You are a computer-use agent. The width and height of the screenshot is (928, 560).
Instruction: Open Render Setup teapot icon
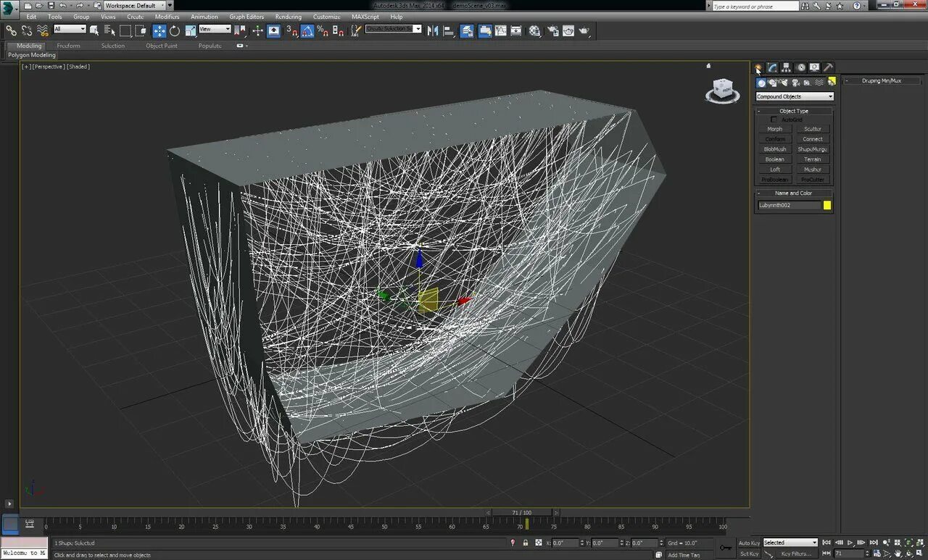(x=553, y=30)
